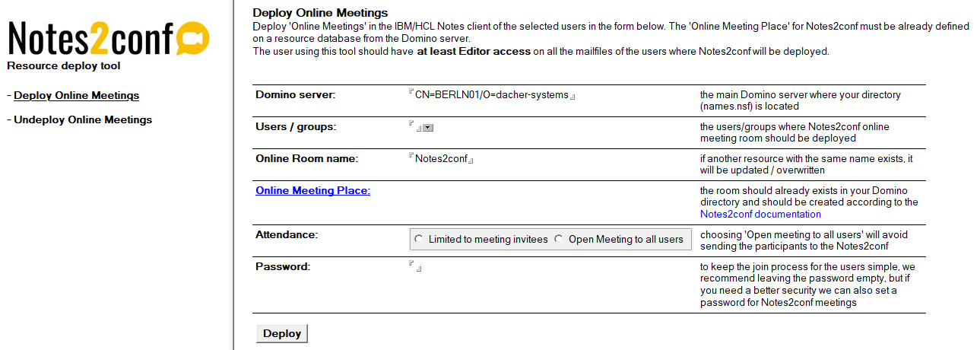This screenshot has width=980, height=350.
Task: Select Limited to meeting invitees option
Action: click(420, 239)
